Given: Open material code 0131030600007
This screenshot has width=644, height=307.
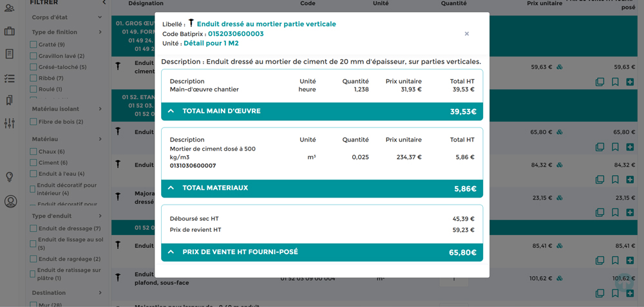Looking at the screenshot, I should (x=193, y=166).
